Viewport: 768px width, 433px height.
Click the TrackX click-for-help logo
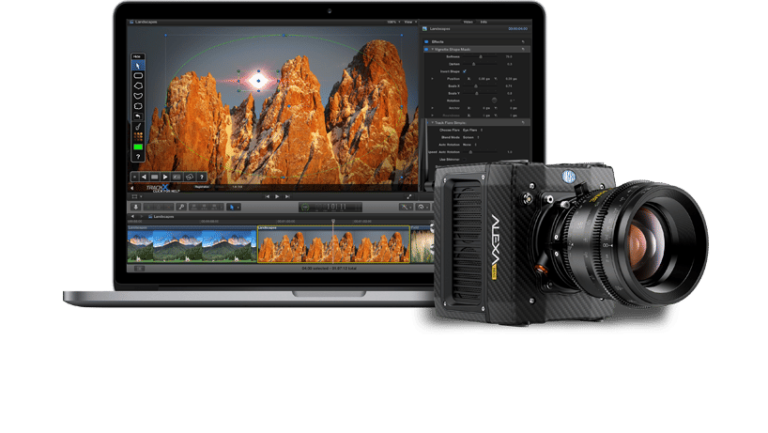[x=161, y=188]
